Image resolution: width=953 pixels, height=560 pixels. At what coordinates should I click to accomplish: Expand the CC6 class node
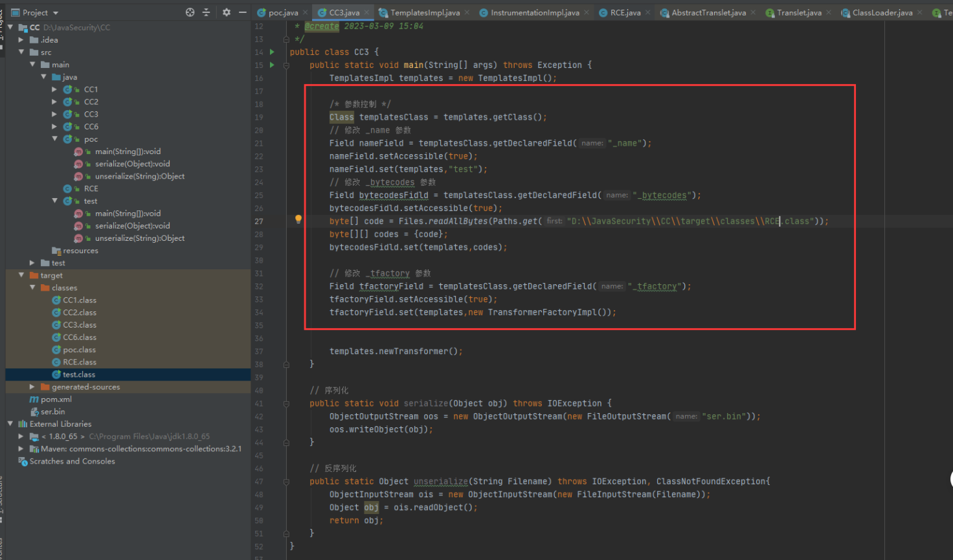[54, 126]
